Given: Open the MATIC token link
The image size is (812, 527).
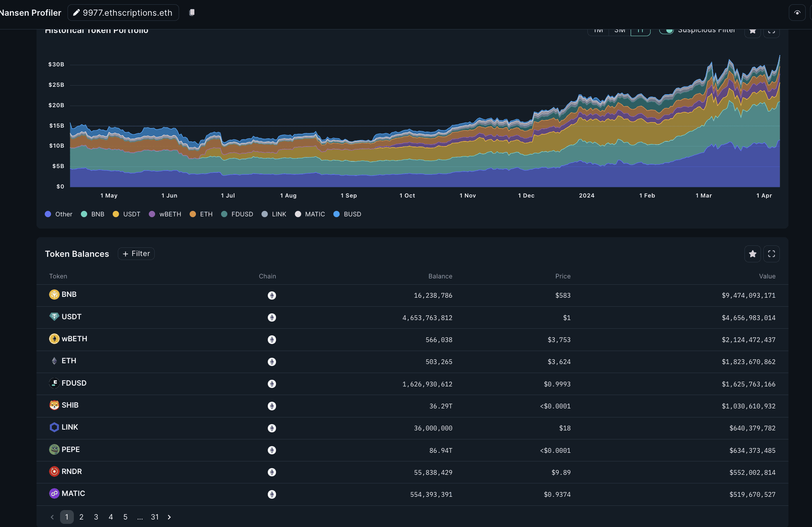Looking at the screenshot, I should pyautogui.click(x=73, y=494).
